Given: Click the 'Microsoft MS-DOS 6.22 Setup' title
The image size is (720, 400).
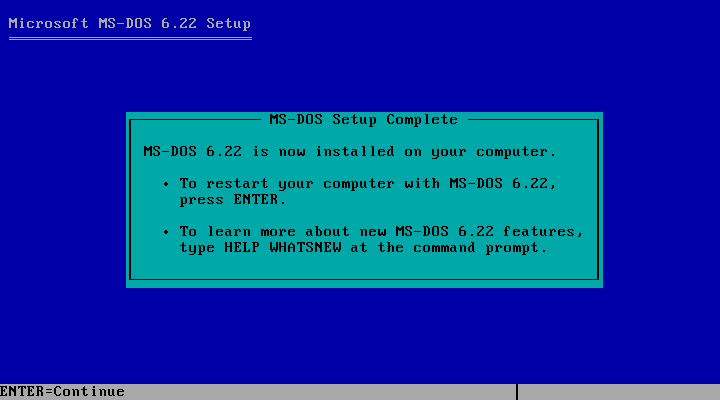Looking at the screenshot, I should point(129,23).
